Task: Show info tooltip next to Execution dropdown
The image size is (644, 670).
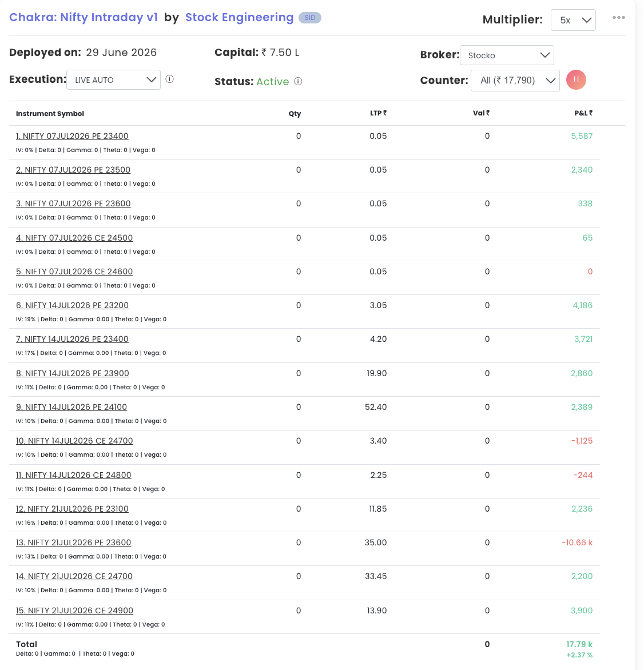Action: click(x=170, y=79)
